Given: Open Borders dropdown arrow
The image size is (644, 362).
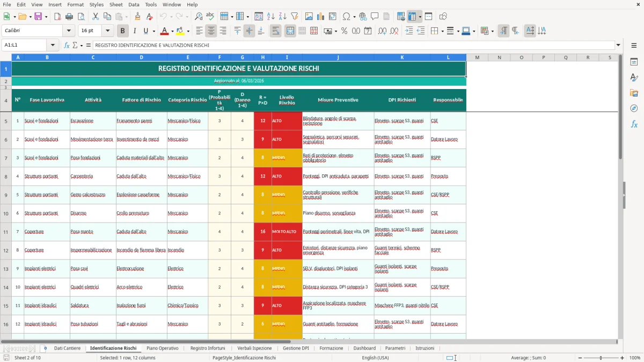Looking at the screenshot, I should (443, 31).
